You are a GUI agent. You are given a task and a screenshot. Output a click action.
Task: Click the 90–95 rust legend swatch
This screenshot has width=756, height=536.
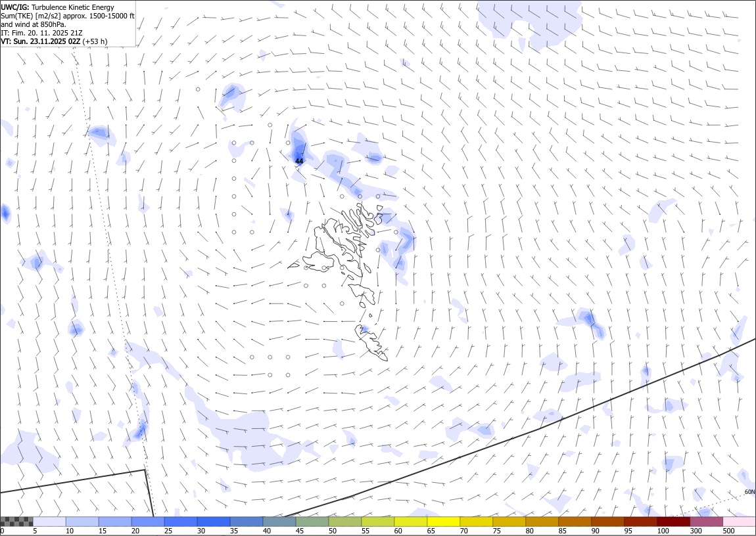(607, 522)
